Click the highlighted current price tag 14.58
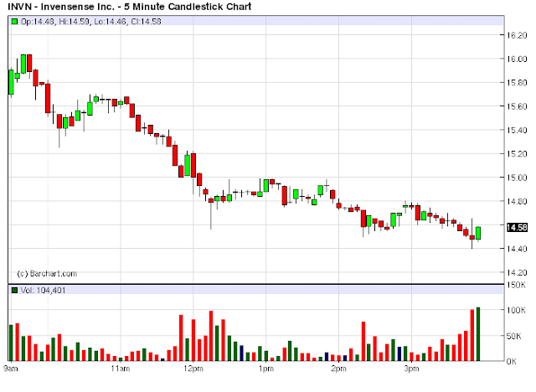 click(x=517, y=227)
